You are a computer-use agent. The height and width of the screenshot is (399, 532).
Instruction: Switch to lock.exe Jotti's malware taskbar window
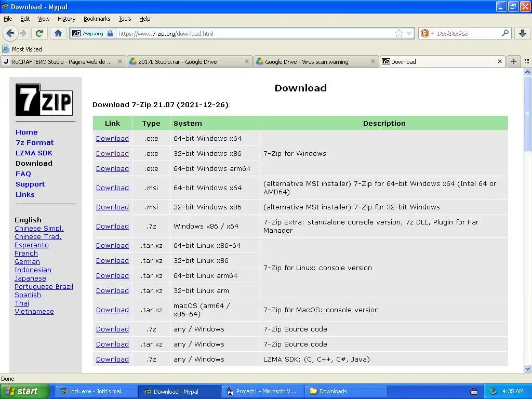(x=96, y=392)
